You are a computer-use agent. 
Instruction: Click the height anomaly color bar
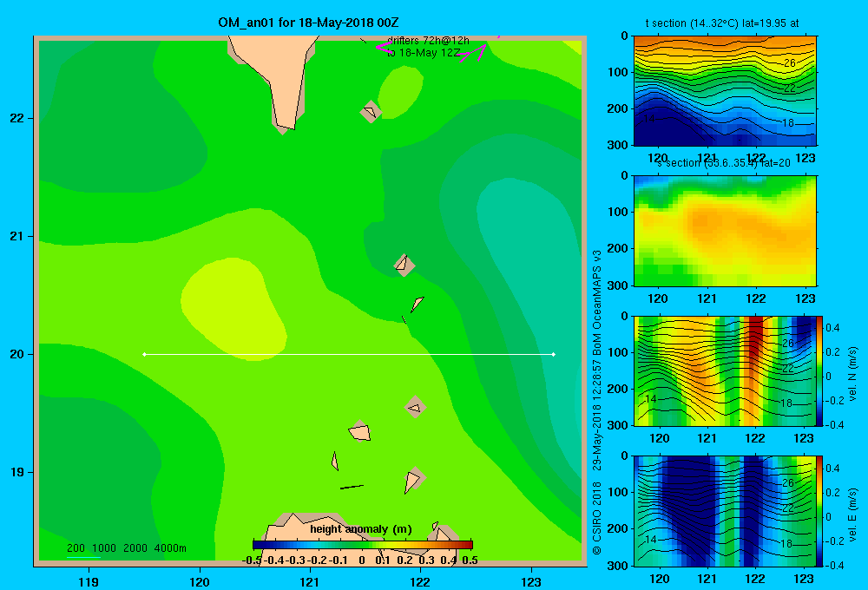(x=363, y=545)
